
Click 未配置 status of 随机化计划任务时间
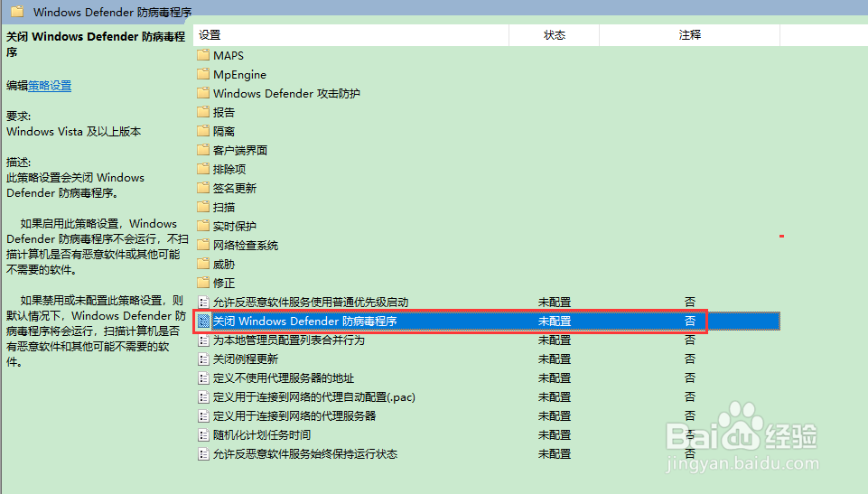coord(554,434)
